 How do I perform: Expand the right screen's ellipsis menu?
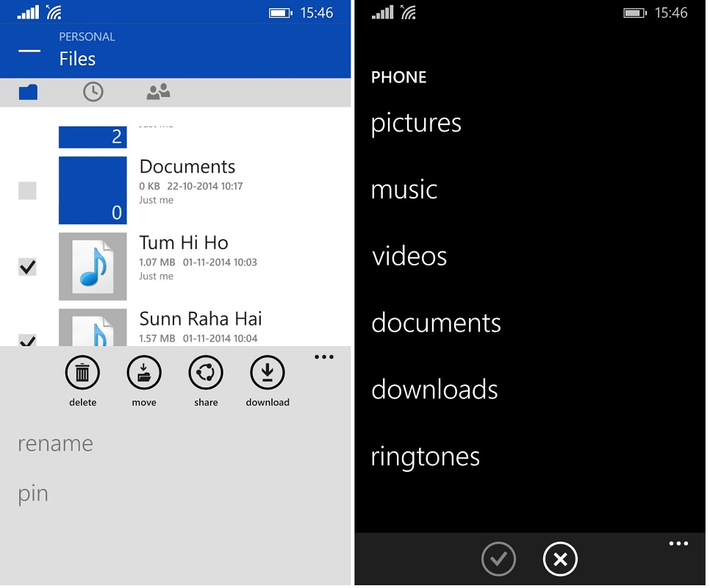click(678, 544)
